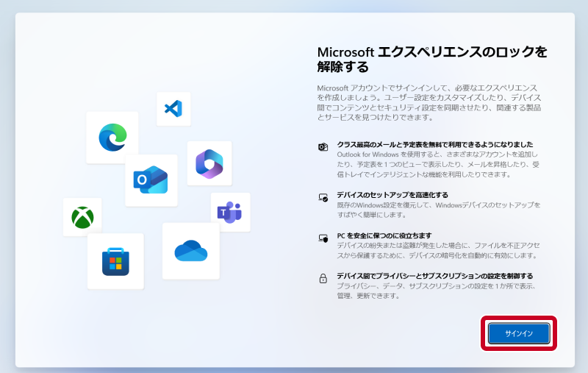The height and width of the screenshot is (373, 588).
Task: Click the PC shield icon beside PC を安全に
Action: tap(323, 238)
